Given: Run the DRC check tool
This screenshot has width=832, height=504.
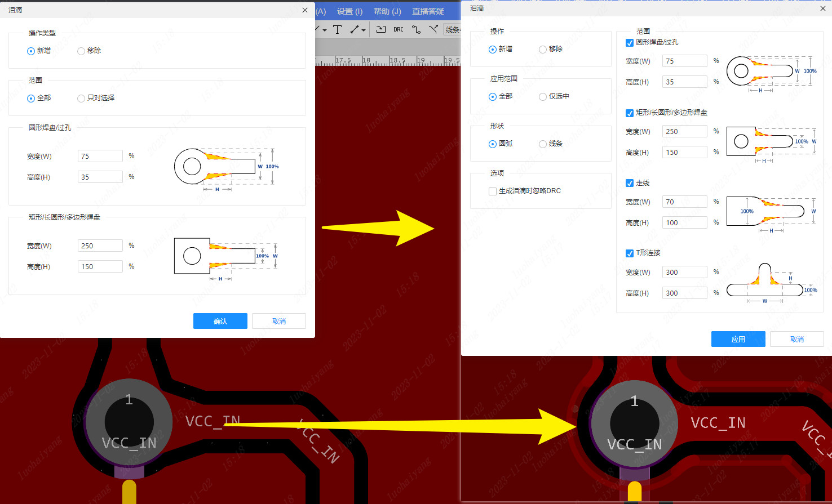Looking at the screenshot, I should click(x=399, y=29).
